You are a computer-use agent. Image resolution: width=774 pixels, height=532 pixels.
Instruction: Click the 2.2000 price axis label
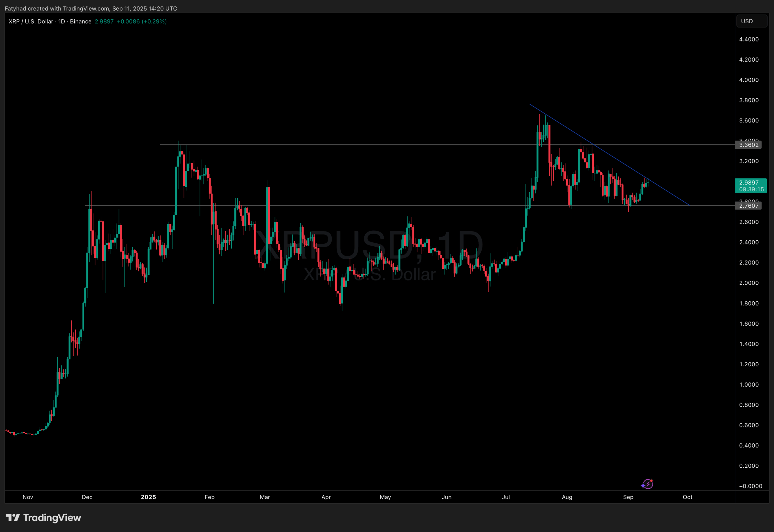(x=749, y=263)
